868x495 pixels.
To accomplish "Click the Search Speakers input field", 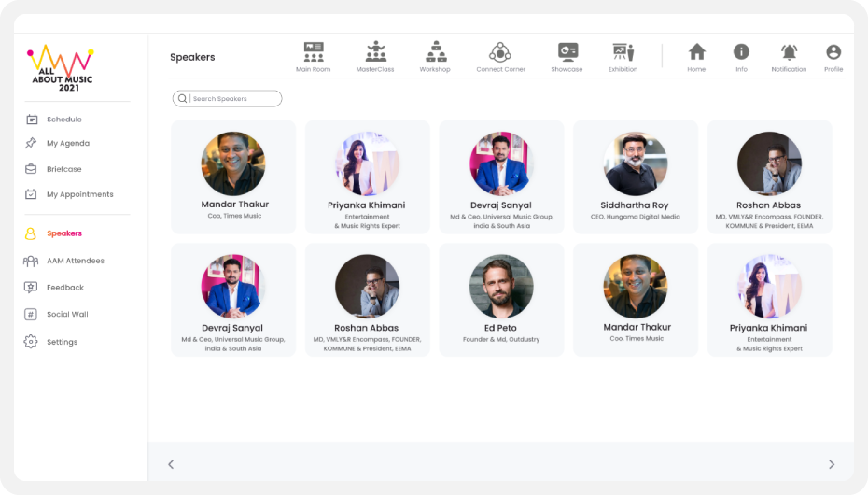I will pos(232,99).
